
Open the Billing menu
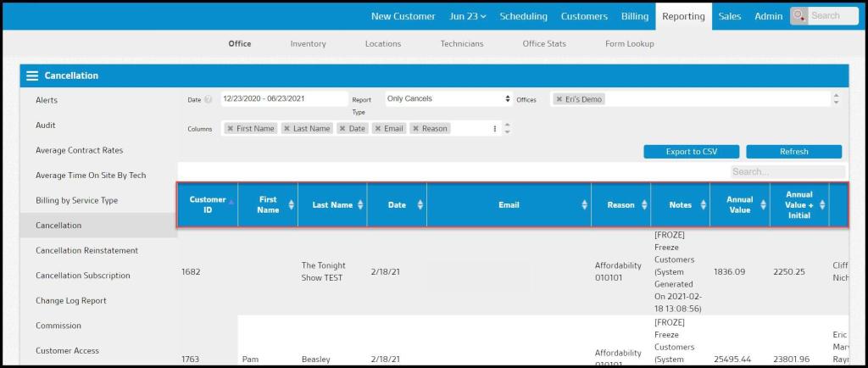click(634, 16)
